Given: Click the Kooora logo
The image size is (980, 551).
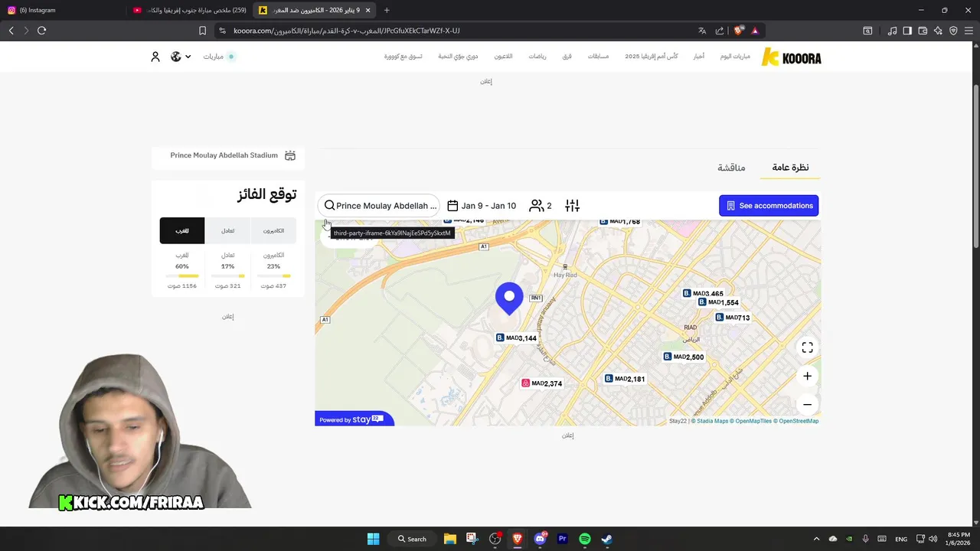Looking at the screenshot, I should pyautogui.click(x=791, y=57).
